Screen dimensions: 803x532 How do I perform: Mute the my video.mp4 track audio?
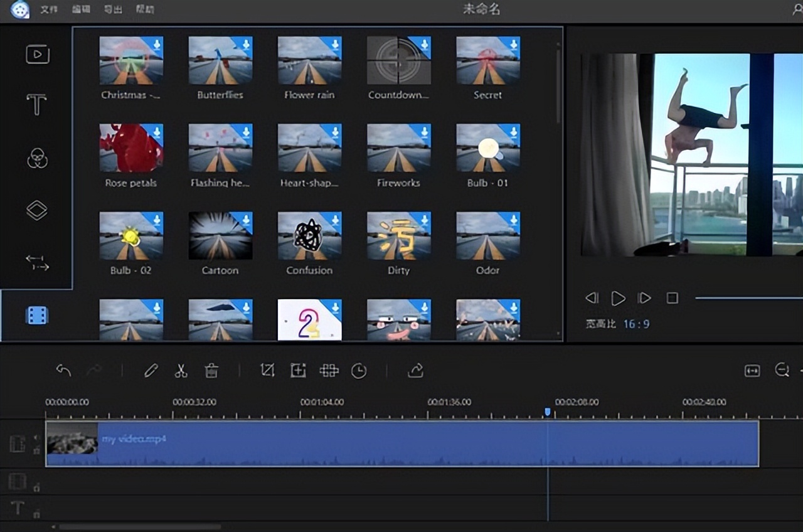[x=36, y=438]
